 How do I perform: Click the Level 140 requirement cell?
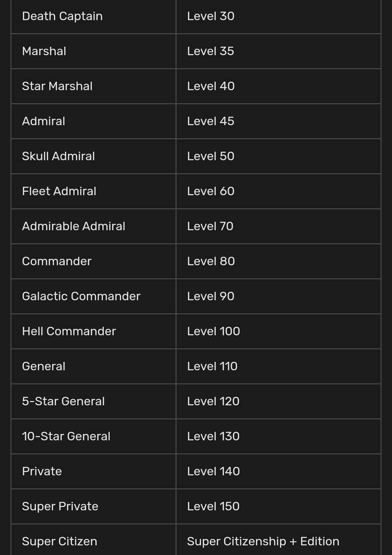213,471
